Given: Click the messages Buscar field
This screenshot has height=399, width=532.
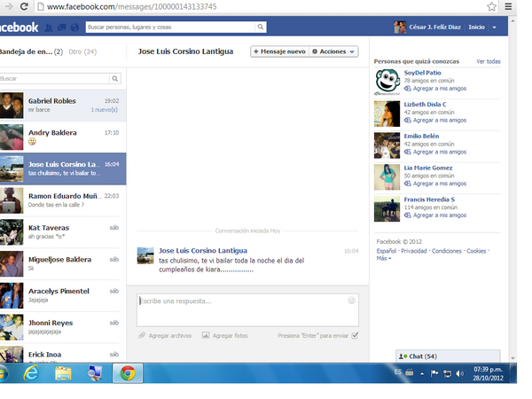Looking at the screenshot, I should click(x=54, y=79).
